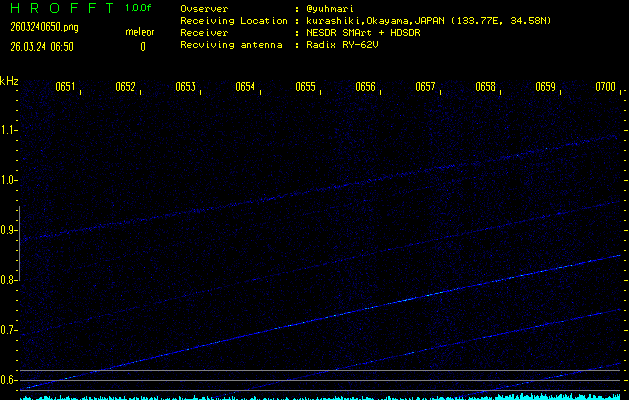Screen dimensions: 629x400
Task: Click the 0.9 frequency axis label
Action: point(9,230)
